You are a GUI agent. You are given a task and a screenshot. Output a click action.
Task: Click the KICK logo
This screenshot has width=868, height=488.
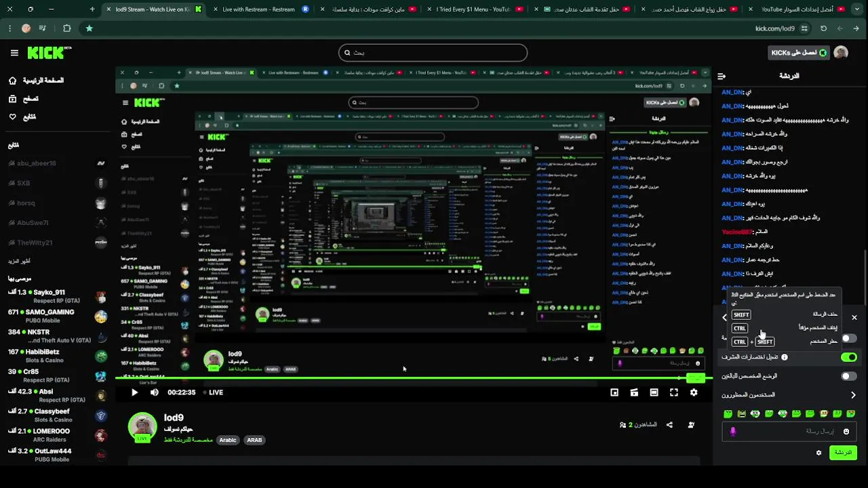(x=49, y=53)
